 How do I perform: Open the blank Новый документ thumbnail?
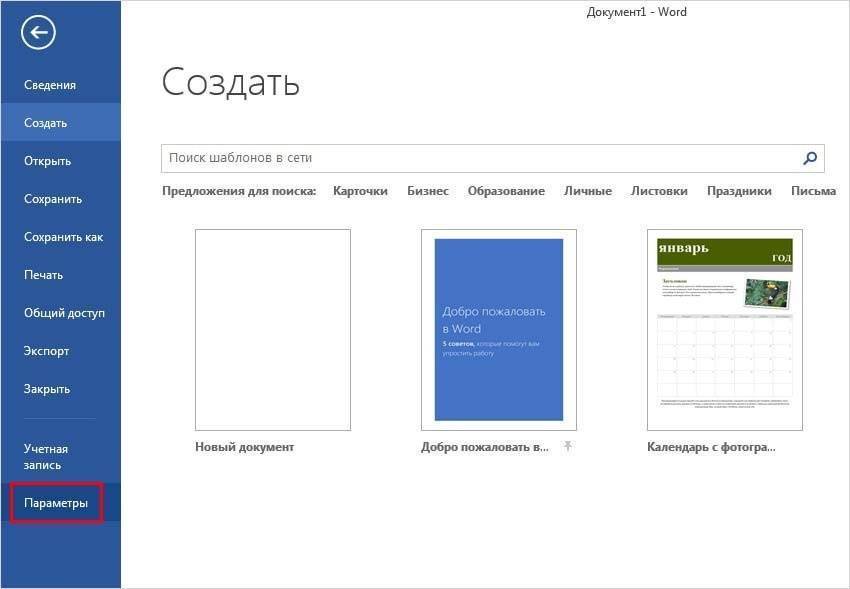coord(272,330)
